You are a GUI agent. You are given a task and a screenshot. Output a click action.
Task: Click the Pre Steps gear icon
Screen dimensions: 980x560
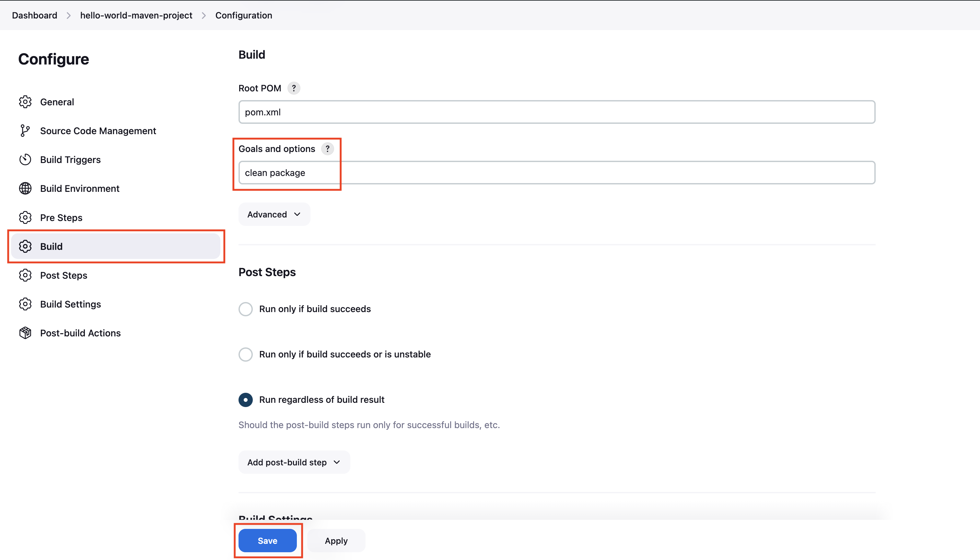[25, 218]
